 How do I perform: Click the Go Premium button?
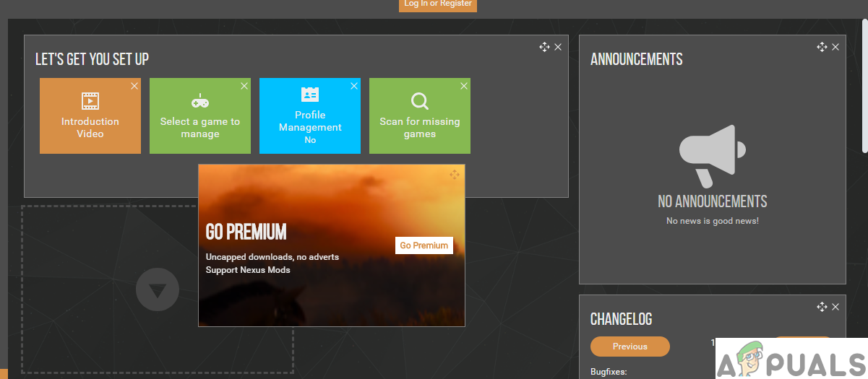pyautogui.click(x=424, y=245)
